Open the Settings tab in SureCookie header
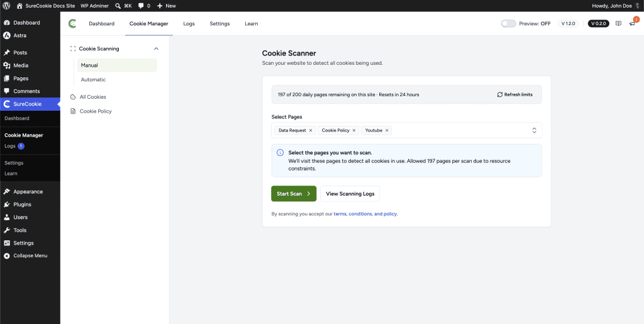This screenshot has width=644, height=324. (219, 23)
